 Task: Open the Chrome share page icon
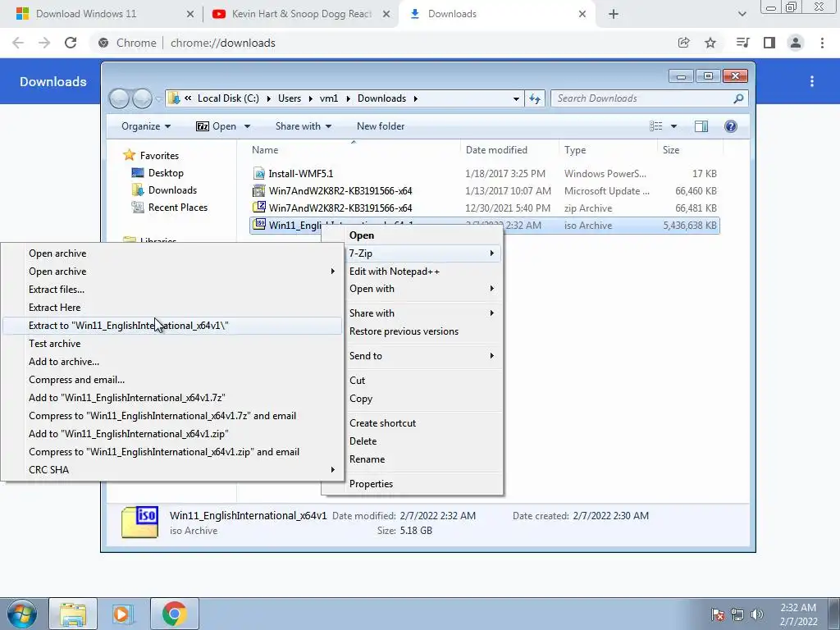point(683,43)
